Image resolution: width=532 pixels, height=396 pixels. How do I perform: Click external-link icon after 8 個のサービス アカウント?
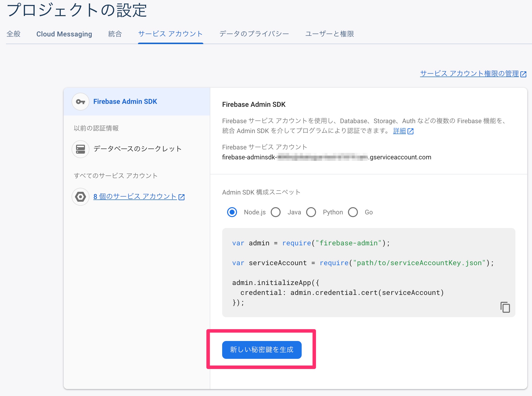click(x=182, y=197)
